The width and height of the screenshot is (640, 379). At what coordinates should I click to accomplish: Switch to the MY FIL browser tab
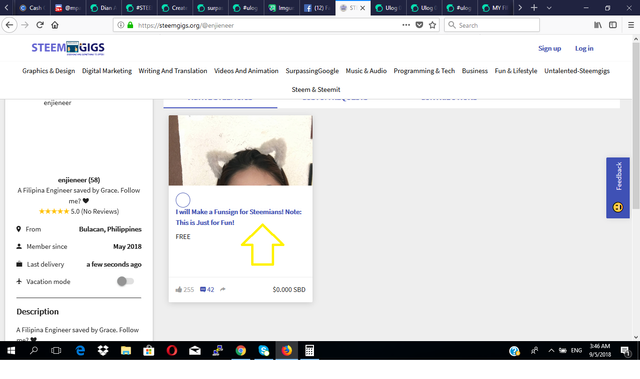tap(496, 8)
